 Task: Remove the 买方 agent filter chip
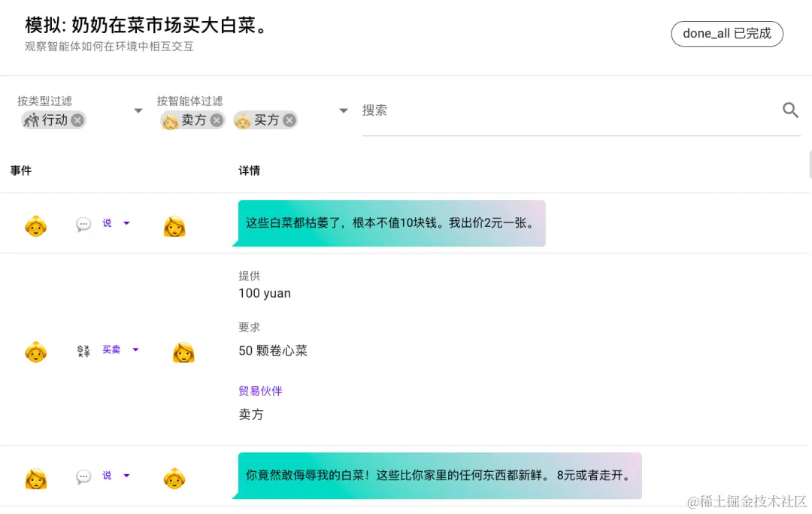(289, 119)
